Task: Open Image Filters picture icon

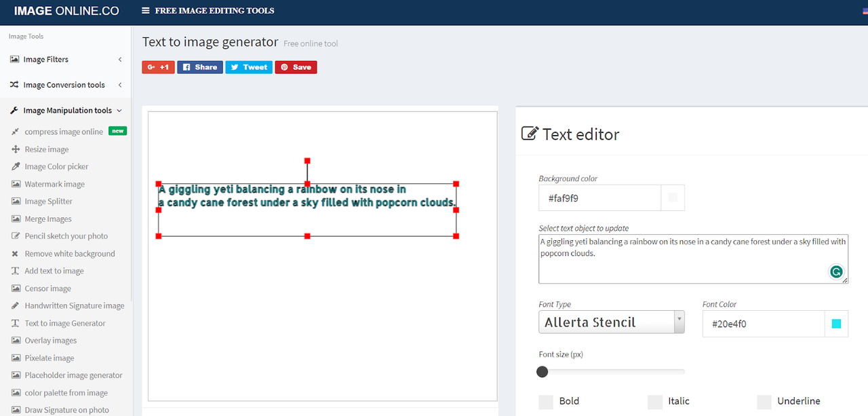Action: pyautogui.click(x=14, y=59)
